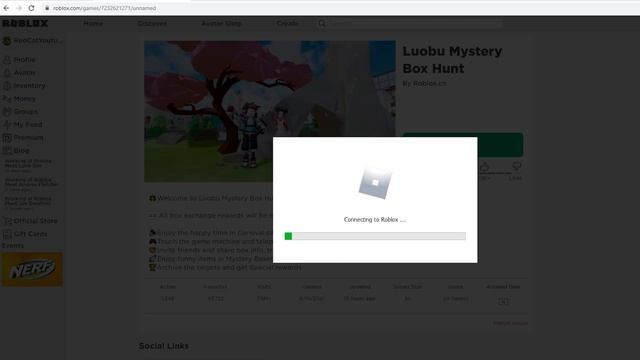Image resolution: width=640 pixels, height=360 pixels.
Task: Click the NERF event banner
Action: pos(32,269)
